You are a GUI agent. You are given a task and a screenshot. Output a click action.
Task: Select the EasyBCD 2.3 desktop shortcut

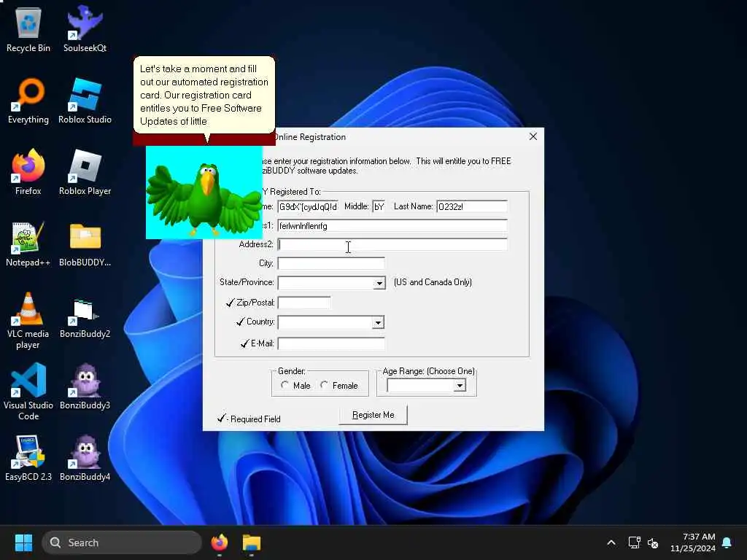[28, 458]
